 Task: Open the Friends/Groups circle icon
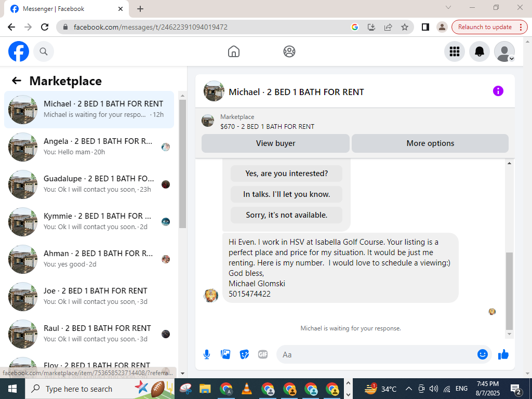tap(289, 51)
